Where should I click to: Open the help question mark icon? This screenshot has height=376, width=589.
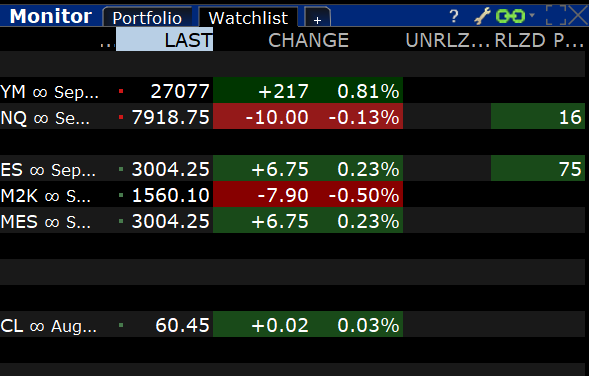454,17
